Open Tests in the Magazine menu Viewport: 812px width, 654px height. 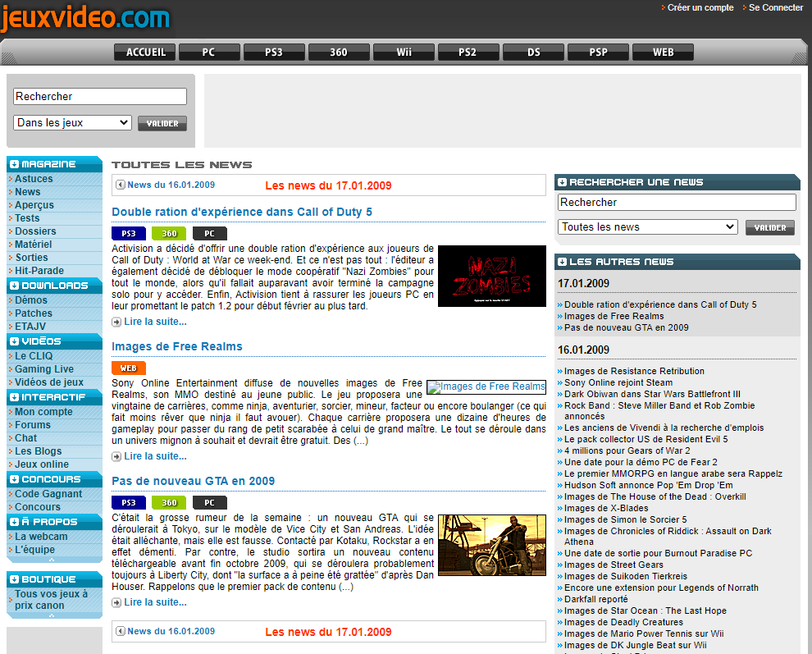pos(27,218)
